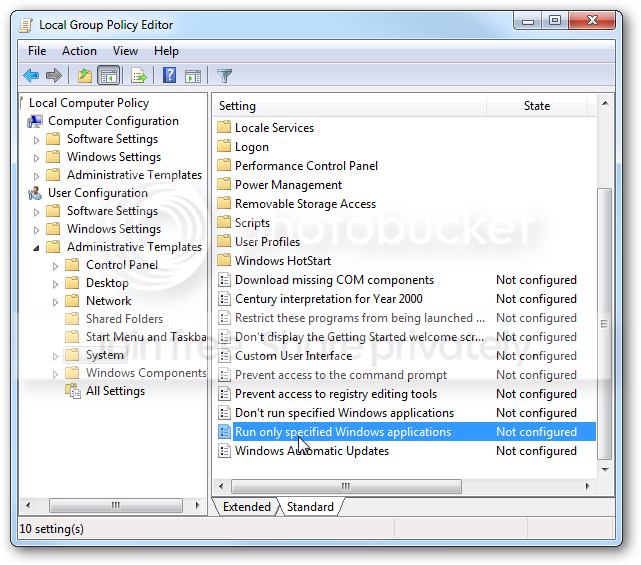Viewport: 641px width, 565px height.
Task: Open the Performance Control Panel folder
Action: click(x=306, y=166)
